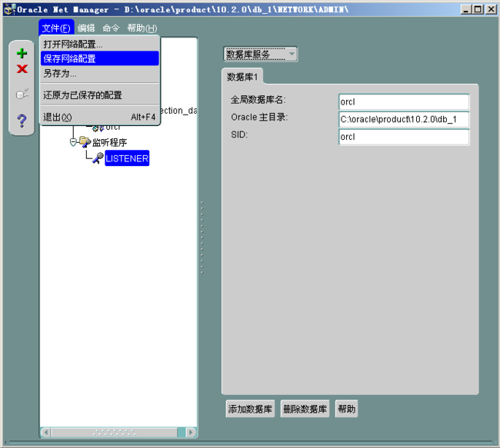The image size is (500, 448).
Task: Open the 文件(F) menu
Action: [x=56, y=28]
